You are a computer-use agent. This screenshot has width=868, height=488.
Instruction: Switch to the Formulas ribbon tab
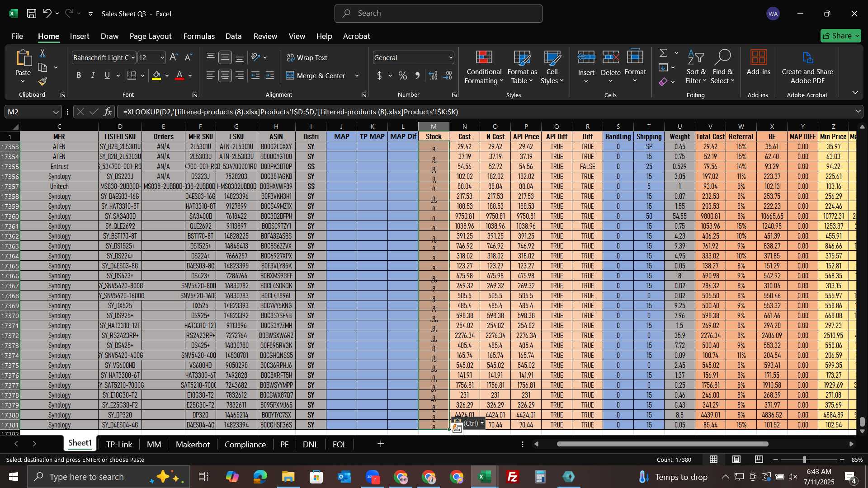(199, 36)
